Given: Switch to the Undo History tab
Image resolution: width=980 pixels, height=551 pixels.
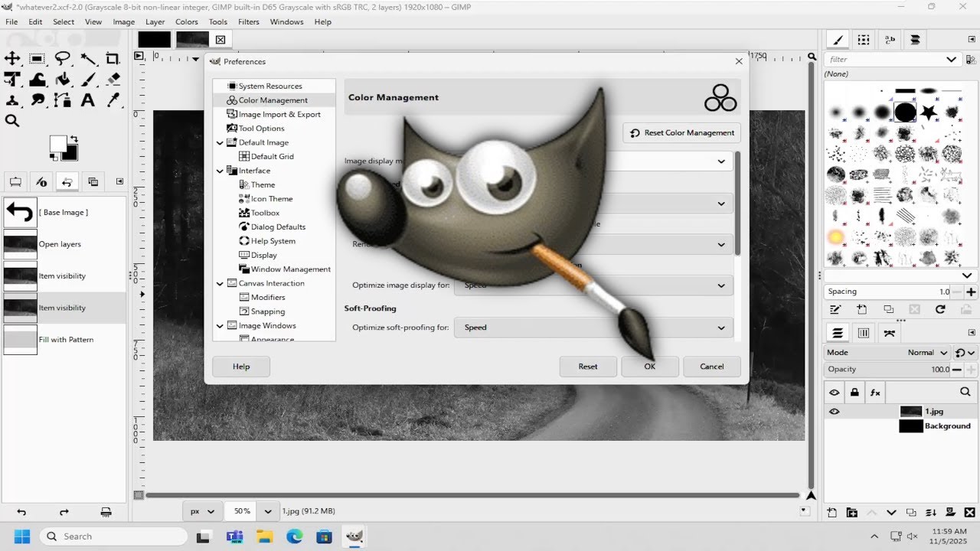Looking at the screenshot, I should coord(67,181).
